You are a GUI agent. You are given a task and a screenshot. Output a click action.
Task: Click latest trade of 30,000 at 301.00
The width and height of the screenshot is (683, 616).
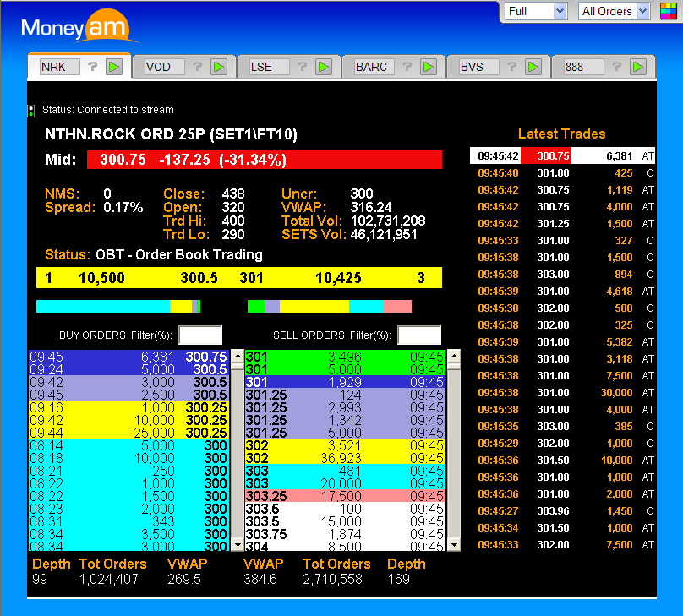[562, 393]
